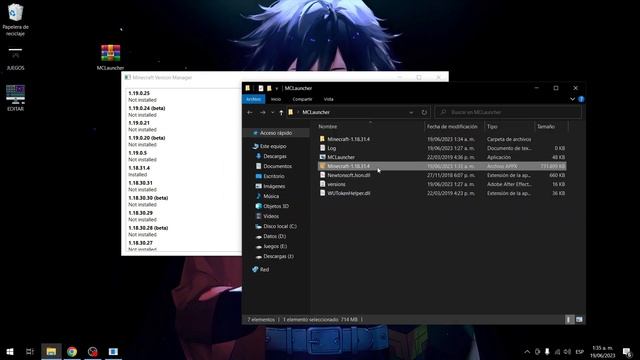Open the Papelera de reciclaje desktop icon
Image resolution: width=640 pixels, height=360 pixels.
16,19
